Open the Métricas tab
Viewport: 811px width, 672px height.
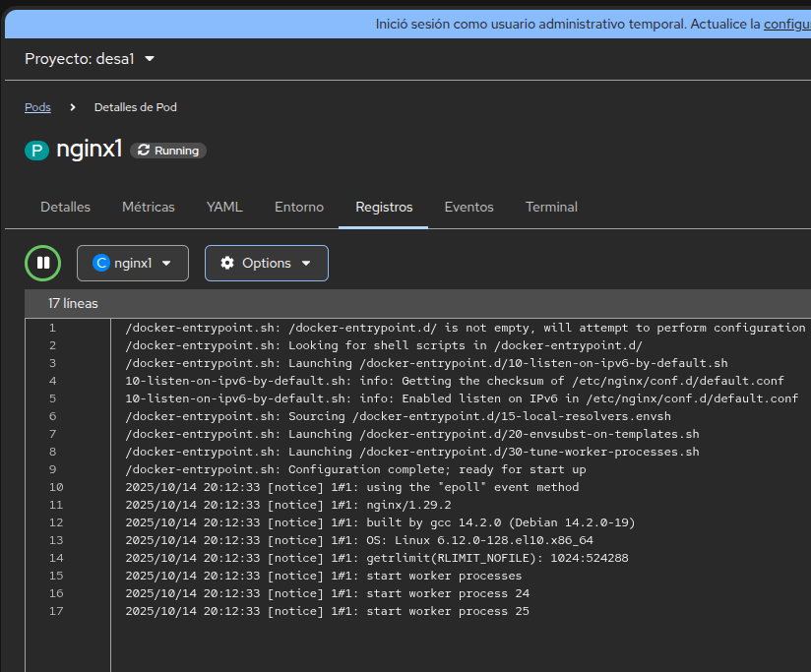pos(149,207)
